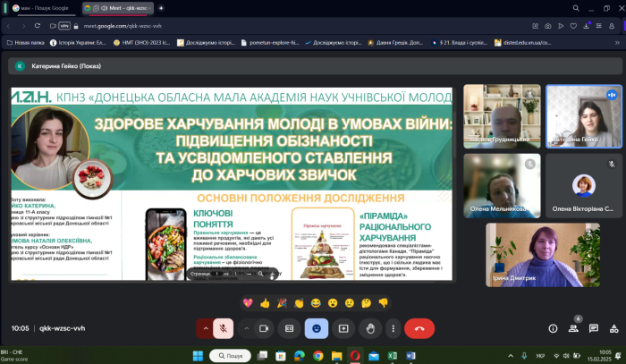Screen dimensions: 626x364
Task: Show the participants people panel
Action: click(x=573, y=328)
